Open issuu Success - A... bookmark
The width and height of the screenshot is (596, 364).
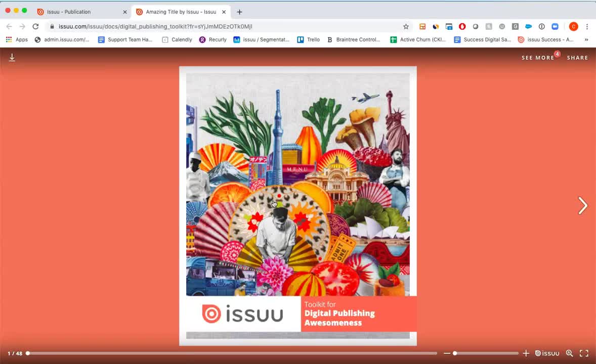(x=545, y=39)
